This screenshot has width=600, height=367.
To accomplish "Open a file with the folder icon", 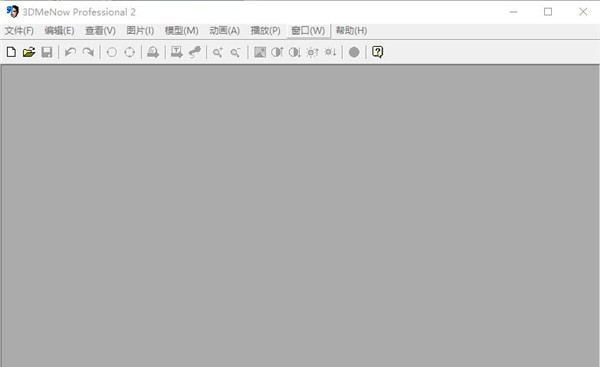I will tap(29, 52).
